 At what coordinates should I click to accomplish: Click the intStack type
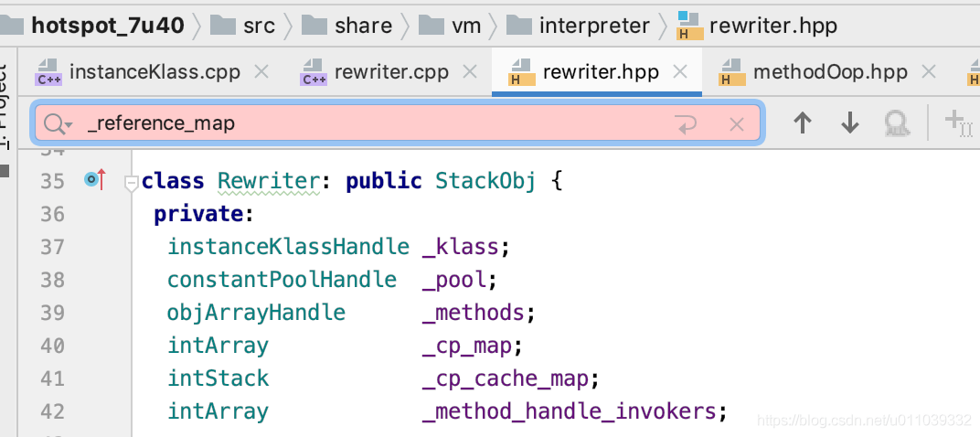point(218,378)
